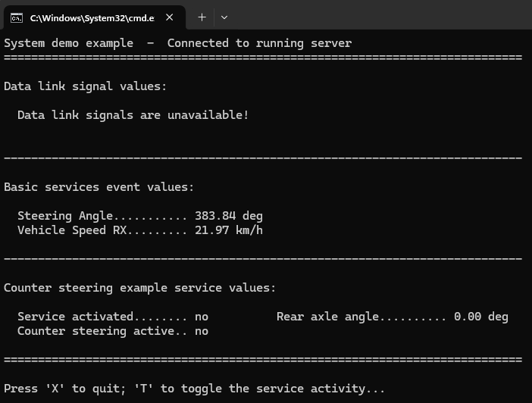Click the 383.84 deg steering value

point(228,216)
